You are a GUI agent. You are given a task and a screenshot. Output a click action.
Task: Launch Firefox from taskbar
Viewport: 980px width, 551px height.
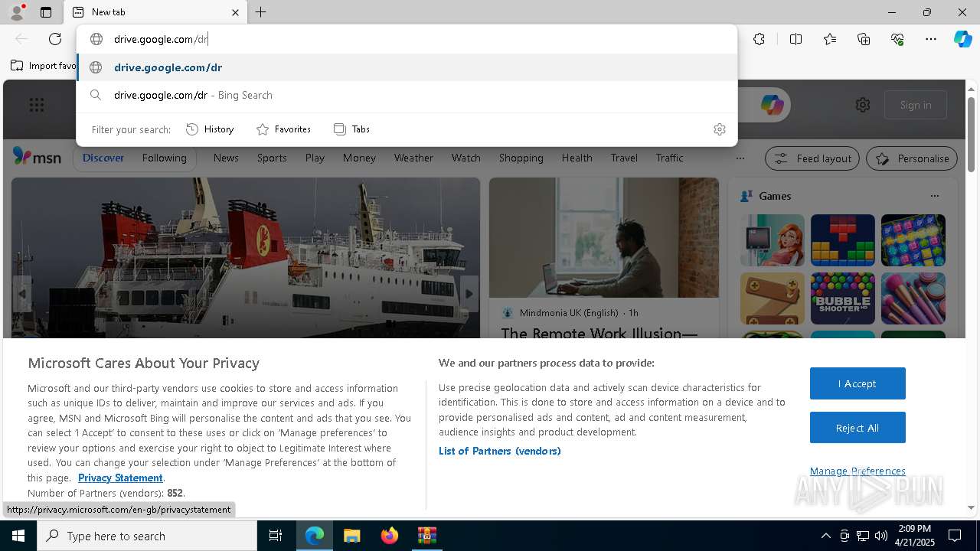point(390,536)
